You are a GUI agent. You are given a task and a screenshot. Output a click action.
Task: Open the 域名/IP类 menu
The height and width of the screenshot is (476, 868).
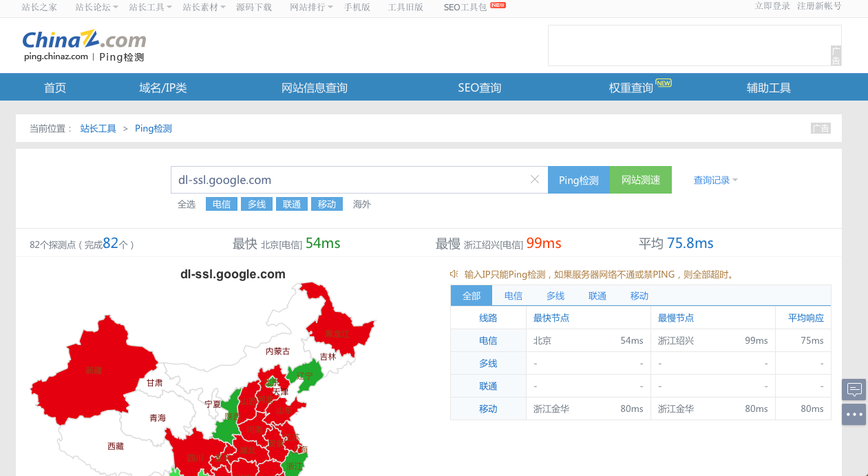pos(163,87)
